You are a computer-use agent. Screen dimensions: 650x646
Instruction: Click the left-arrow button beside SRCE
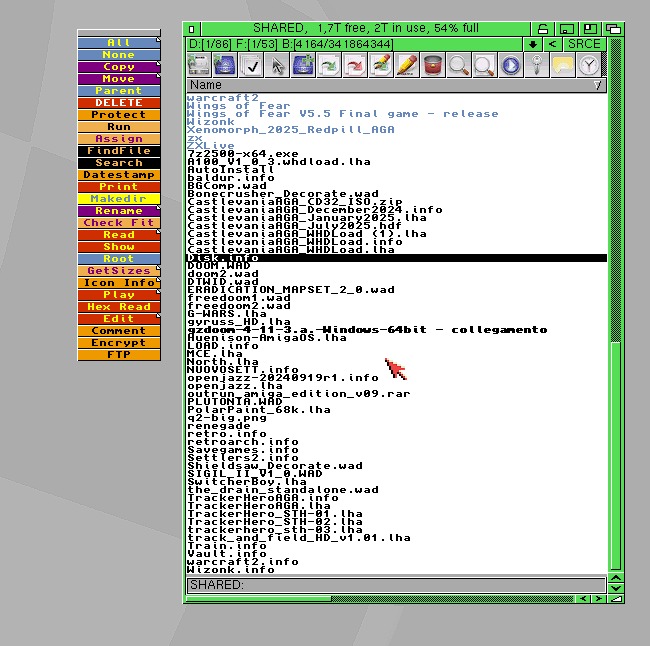click(551, 44)
